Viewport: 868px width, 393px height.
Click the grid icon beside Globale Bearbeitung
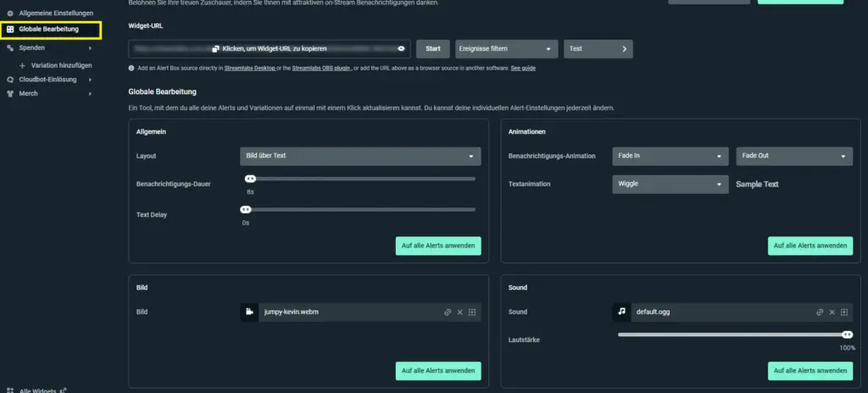coord(10,30)
